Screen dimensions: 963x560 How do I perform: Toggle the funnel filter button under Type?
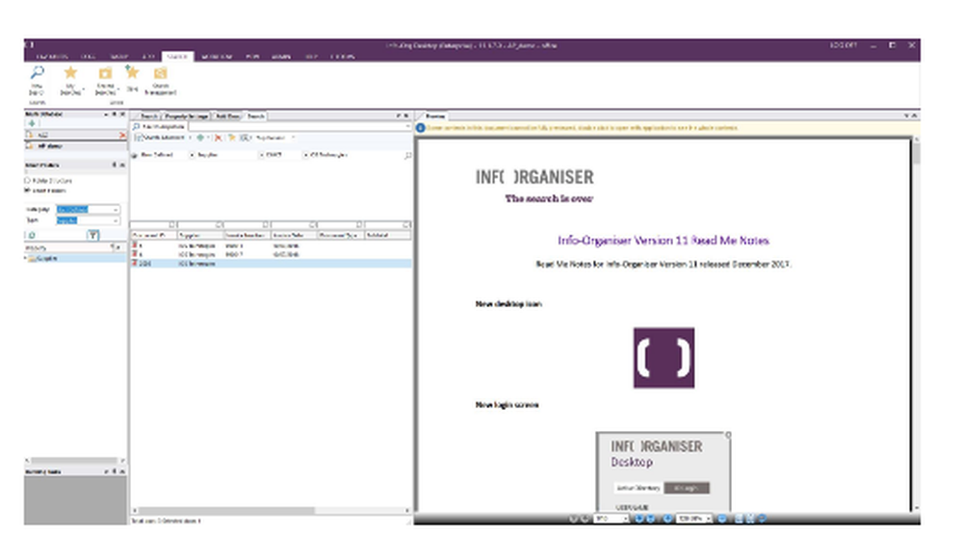pyautogui.click(x=92, y=235)
